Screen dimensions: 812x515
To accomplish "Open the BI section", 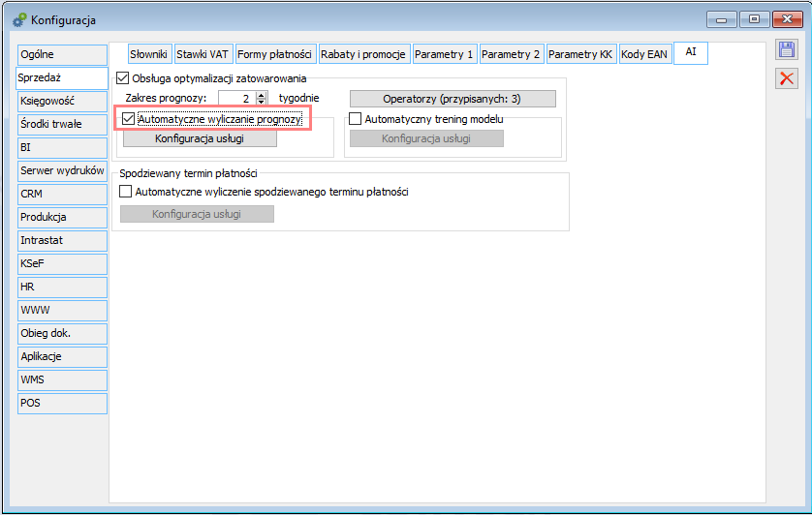I will coord(62,148).
